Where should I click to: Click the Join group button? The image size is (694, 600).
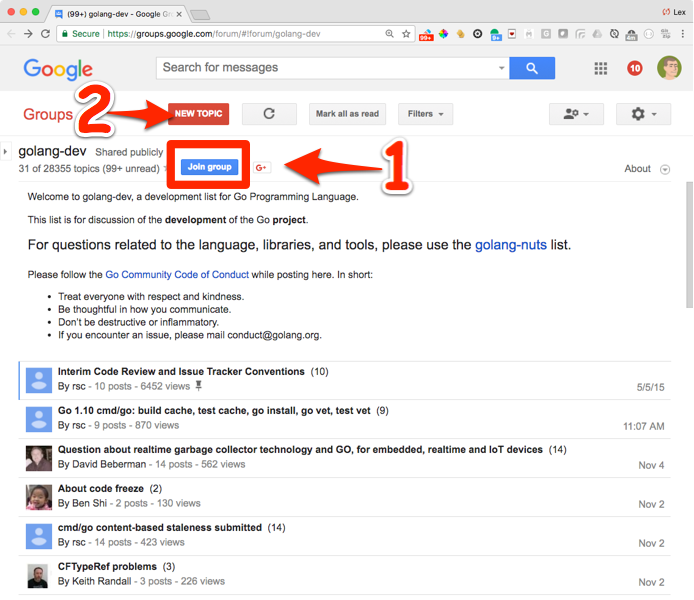click(210, 166)
